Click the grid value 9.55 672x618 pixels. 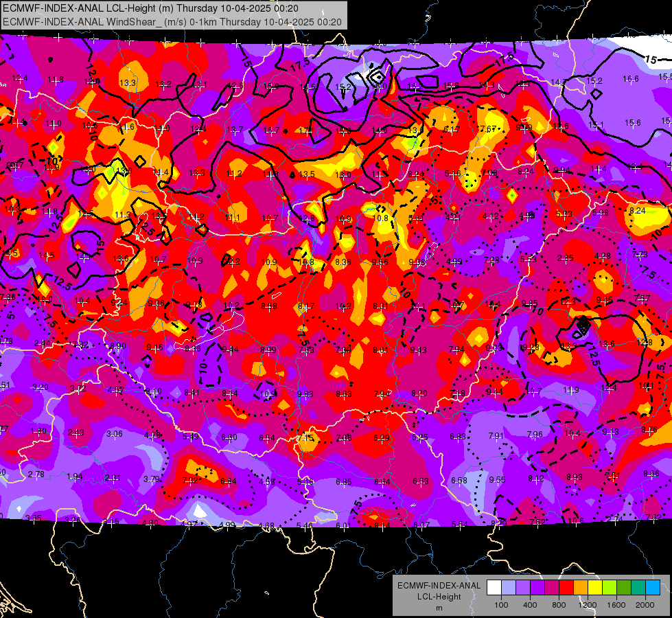(x=498, y=479)
